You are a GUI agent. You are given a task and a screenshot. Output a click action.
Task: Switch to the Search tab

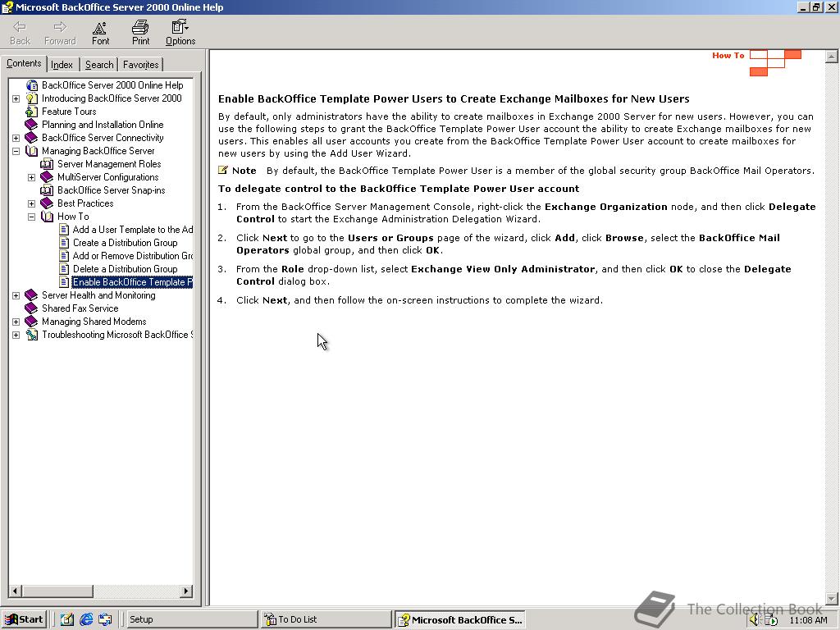(99, 65)
